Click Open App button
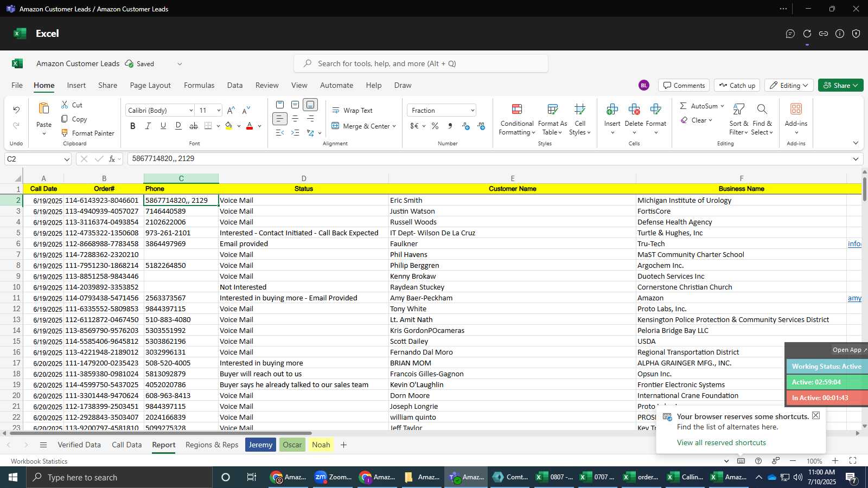This screenshot has width=868, height=488. (x=849, y=350)
